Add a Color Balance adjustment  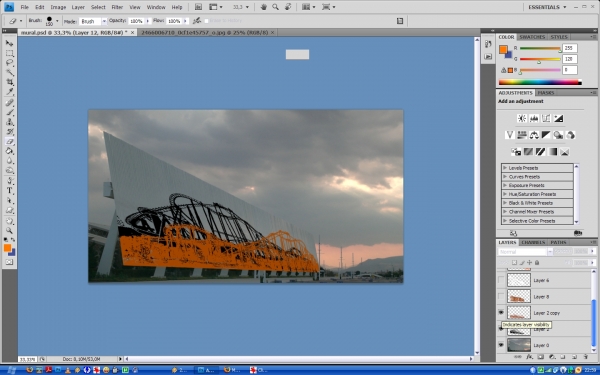click(x=534, y=135)
